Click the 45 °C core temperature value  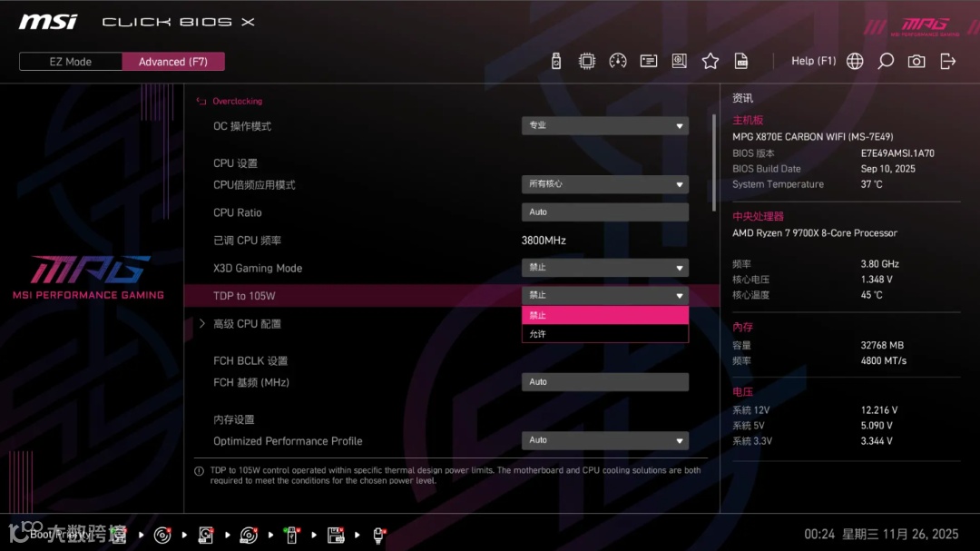(x=871, y=295)
